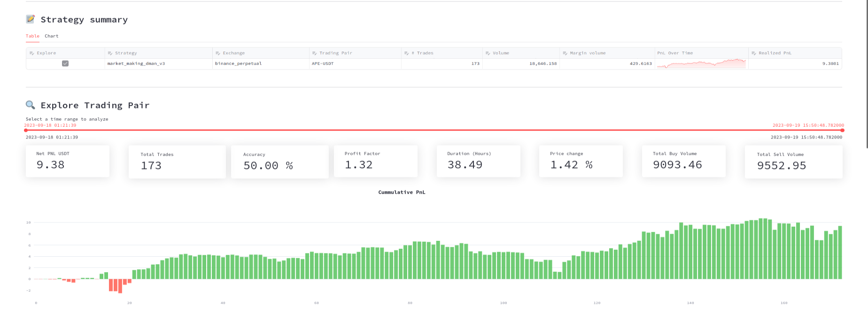Click the Margin volume column header
This screenshot has height=322, width=868.
point(588,53)
